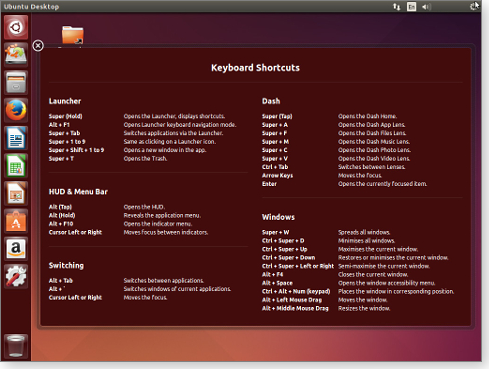Viewport: 489px width, 369px height.
Task: Click the Super + A shortcut label
Action: tap(275, 125)
